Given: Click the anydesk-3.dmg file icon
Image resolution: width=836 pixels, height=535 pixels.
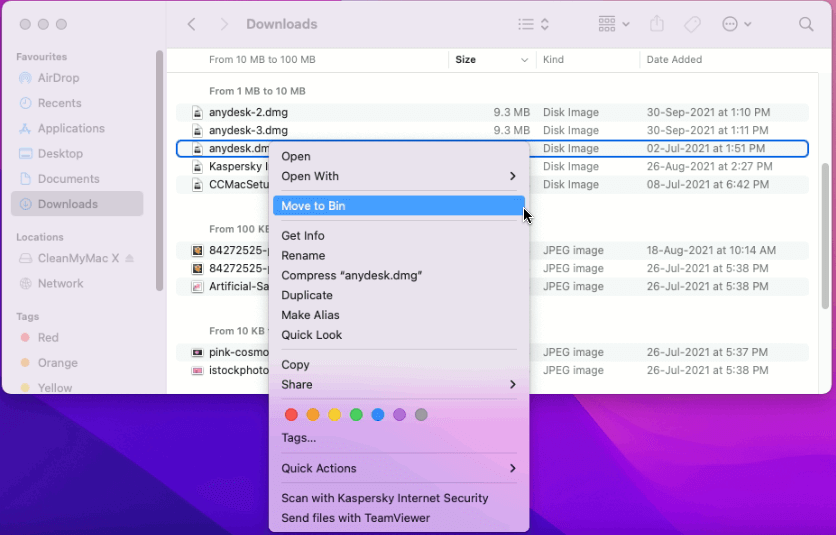Looking at the screenshot, I should coord(197,131).
